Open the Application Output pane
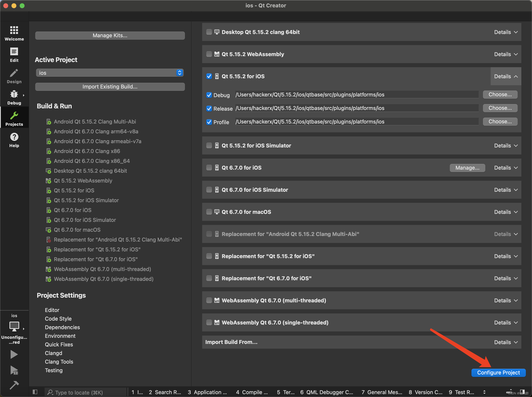Screen dimensions: 532x397 (x=207, y=392)
